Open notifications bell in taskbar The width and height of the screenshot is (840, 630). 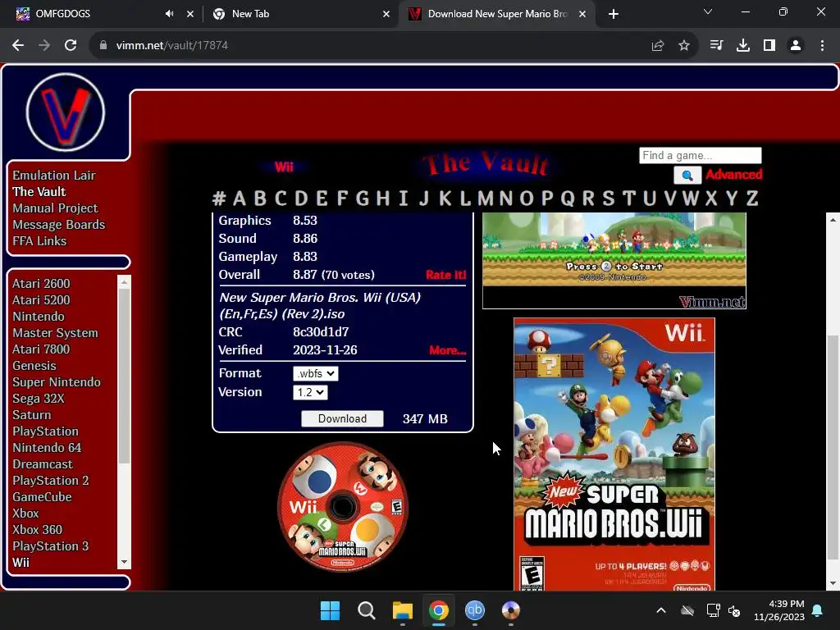[818, 610]
